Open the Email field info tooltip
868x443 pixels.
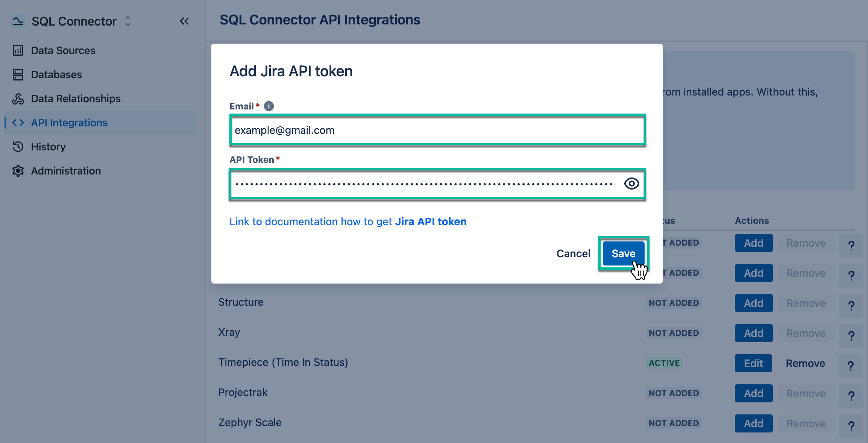269,106
